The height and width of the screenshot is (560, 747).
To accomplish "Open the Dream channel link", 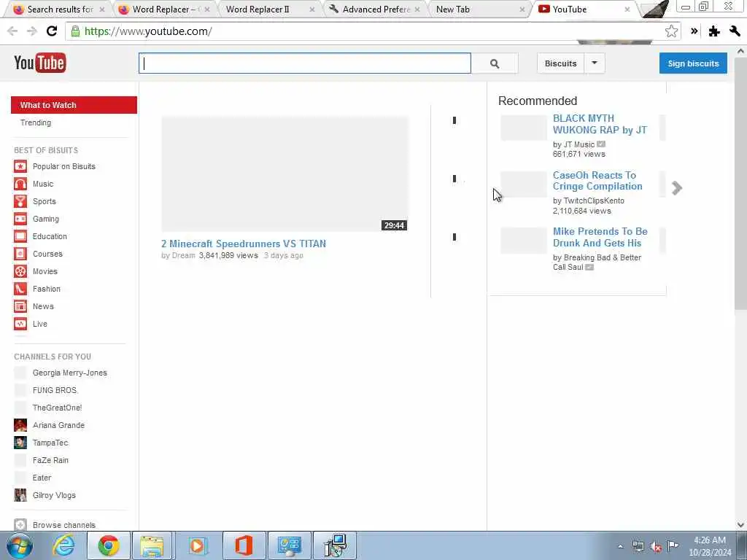I will click(183, 256).
